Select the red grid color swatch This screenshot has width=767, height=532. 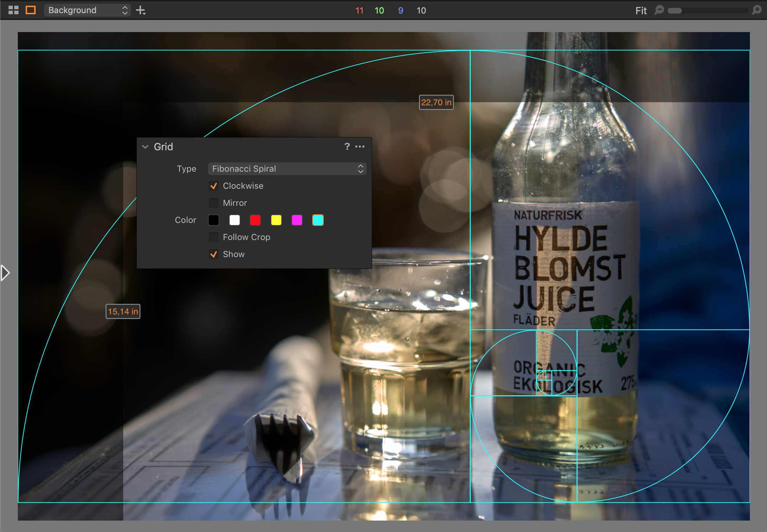[x=255, y=220]
